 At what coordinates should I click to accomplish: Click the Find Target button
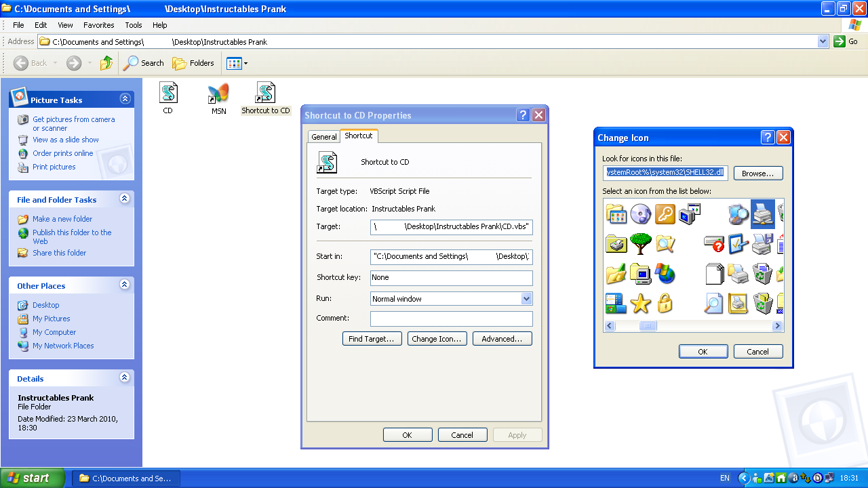(x=372, y=338)
